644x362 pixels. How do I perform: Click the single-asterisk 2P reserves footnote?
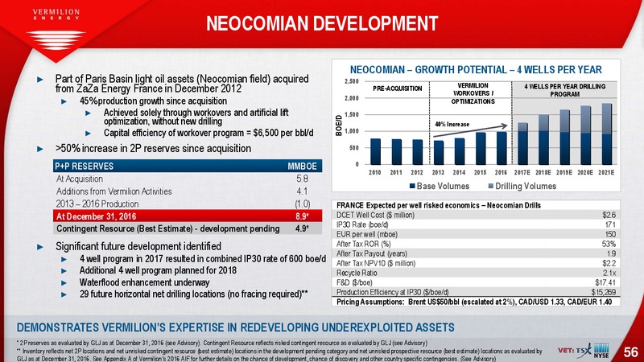pos(222,343)
